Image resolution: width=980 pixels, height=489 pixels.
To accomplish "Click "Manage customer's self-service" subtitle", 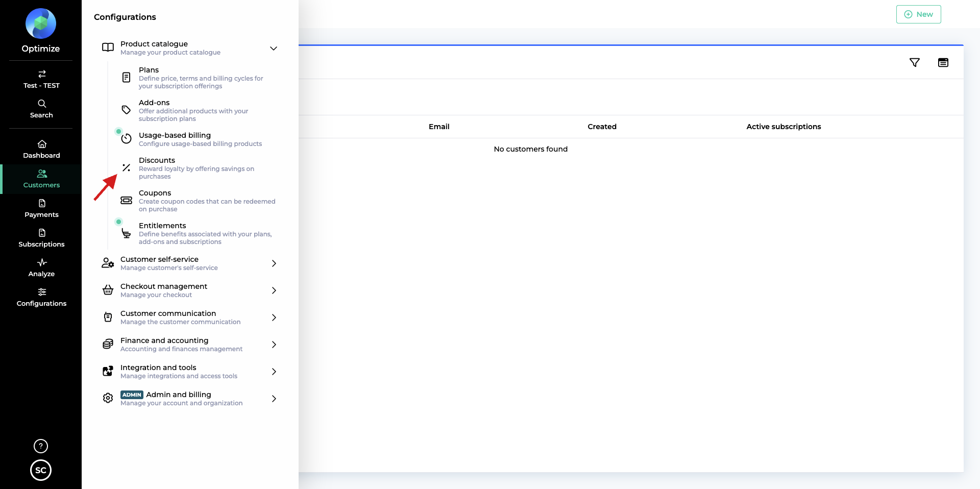I will pos(169,268).
